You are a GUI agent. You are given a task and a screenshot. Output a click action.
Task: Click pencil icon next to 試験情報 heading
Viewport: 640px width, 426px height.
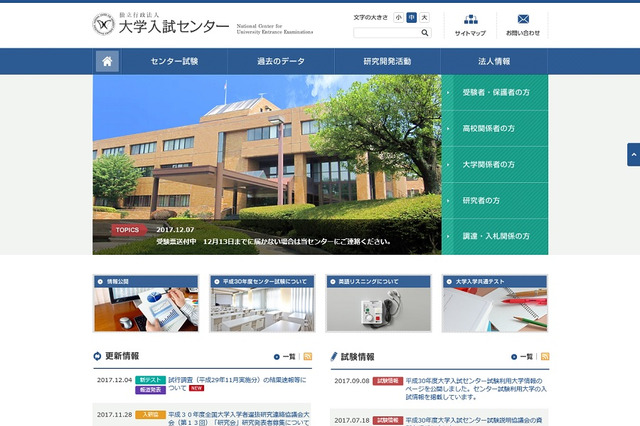pyautogui.click(x=334, y=357)
